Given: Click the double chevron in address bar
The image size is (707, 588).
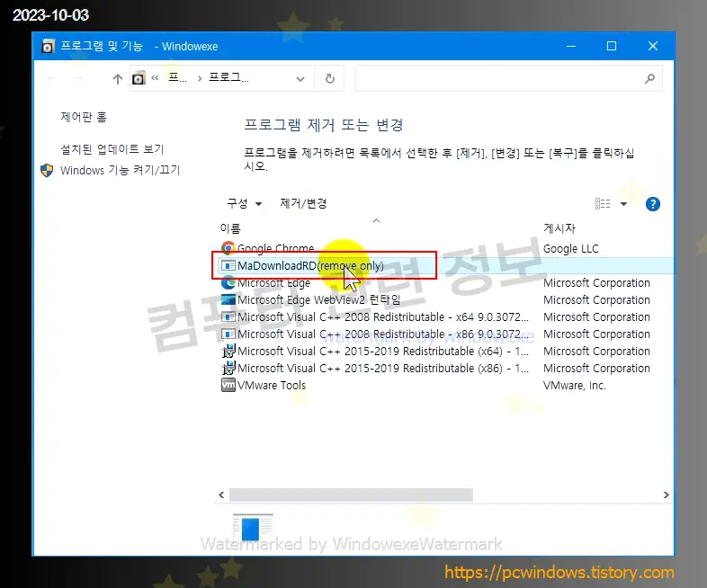Looking at the screenshot, I should (x=155, y=78).
